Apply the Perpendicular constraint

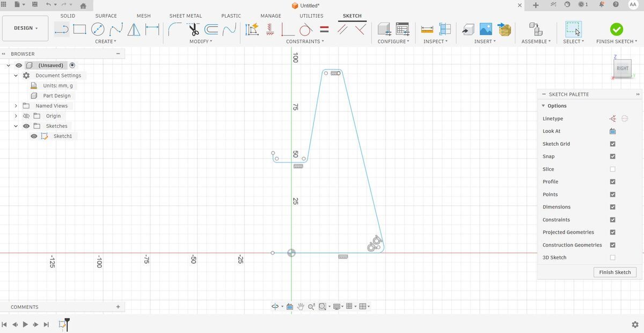(361, 29)
